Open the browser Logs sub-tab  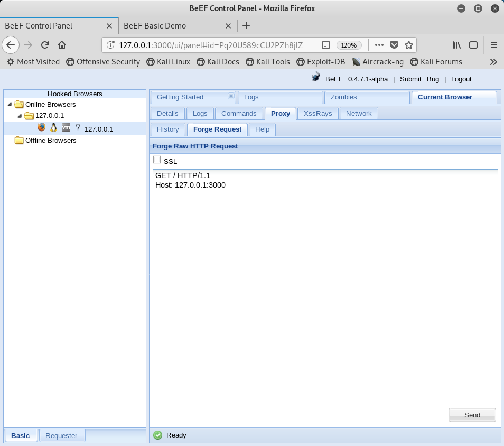click(x=200, y=114)
